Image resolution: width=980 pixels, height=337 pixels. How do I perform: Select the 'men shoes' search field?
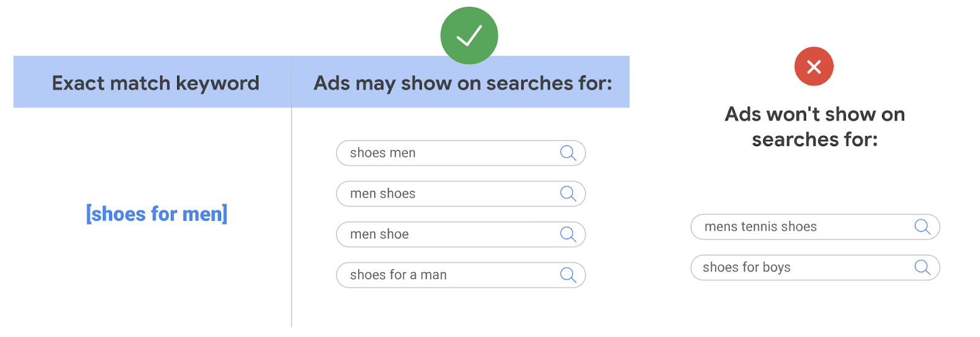(x=461, y=194)
